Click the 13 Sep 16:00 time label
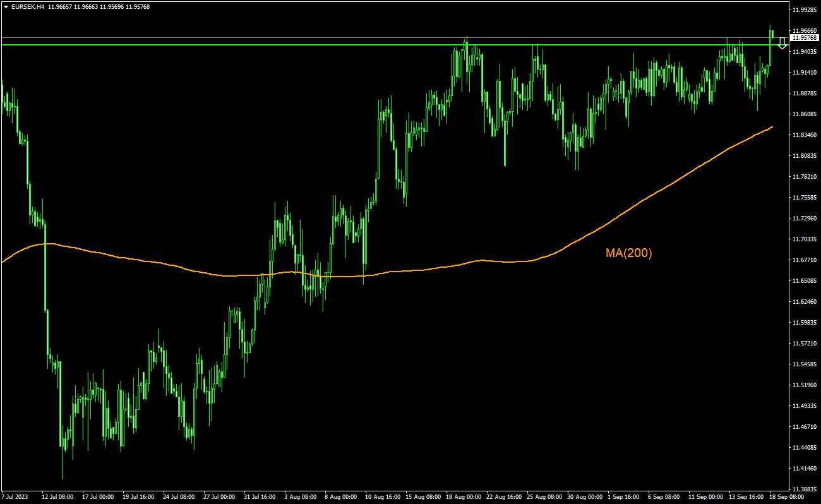821x504 pixels. (746, 497)
